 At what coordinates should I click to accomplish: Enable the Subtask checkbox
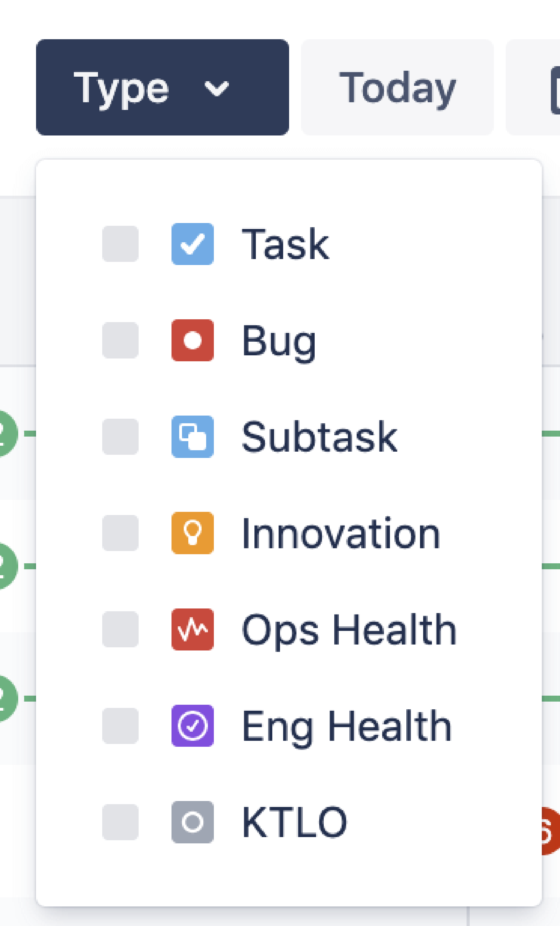(x=120, y=437)
